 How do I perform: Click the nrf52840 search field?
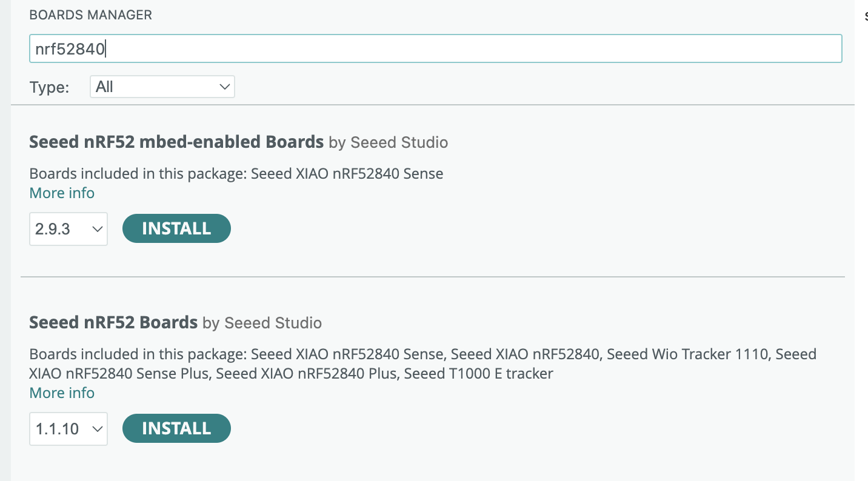click(435, 49)
